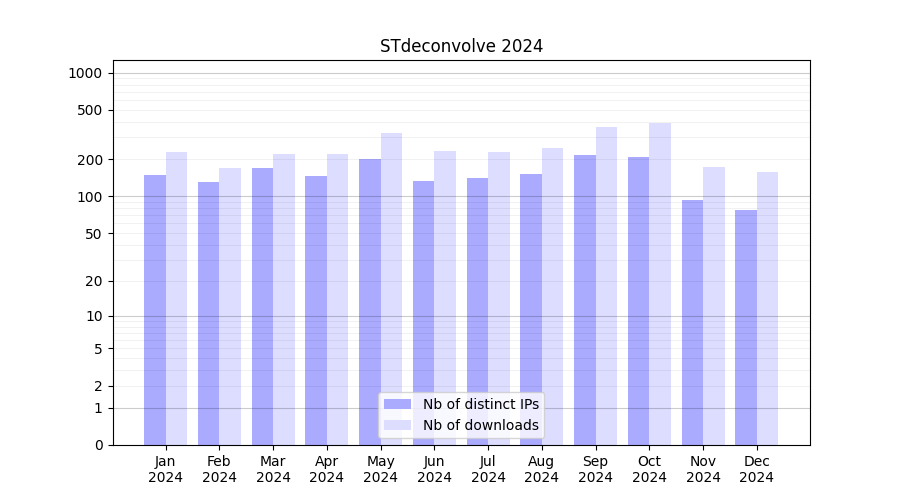Select the Apr 2024 distinct IPs bar
Image resolution: width=900 pixels, height=500 pixels.
click(316, 310)
